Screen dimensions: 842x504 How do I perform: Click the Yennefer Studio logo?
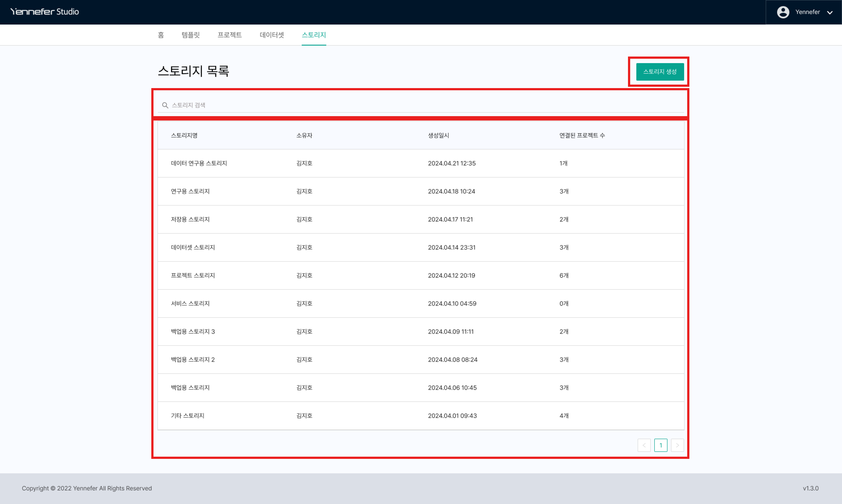point(45,12)
